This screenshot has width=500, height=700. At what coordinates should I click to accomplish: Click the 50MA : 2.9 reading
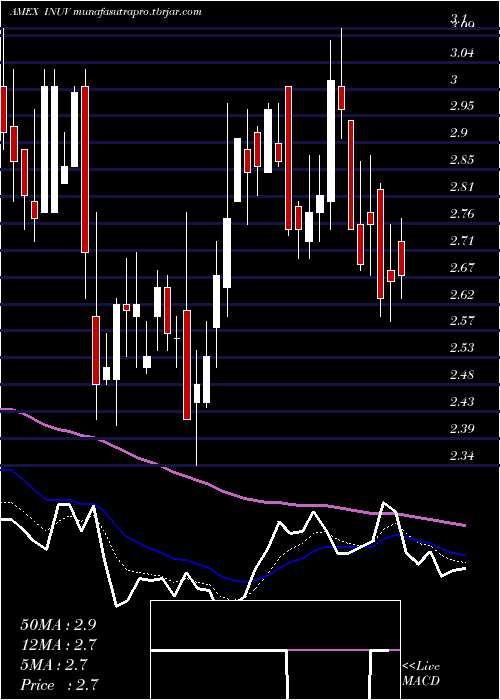(58, 625)
